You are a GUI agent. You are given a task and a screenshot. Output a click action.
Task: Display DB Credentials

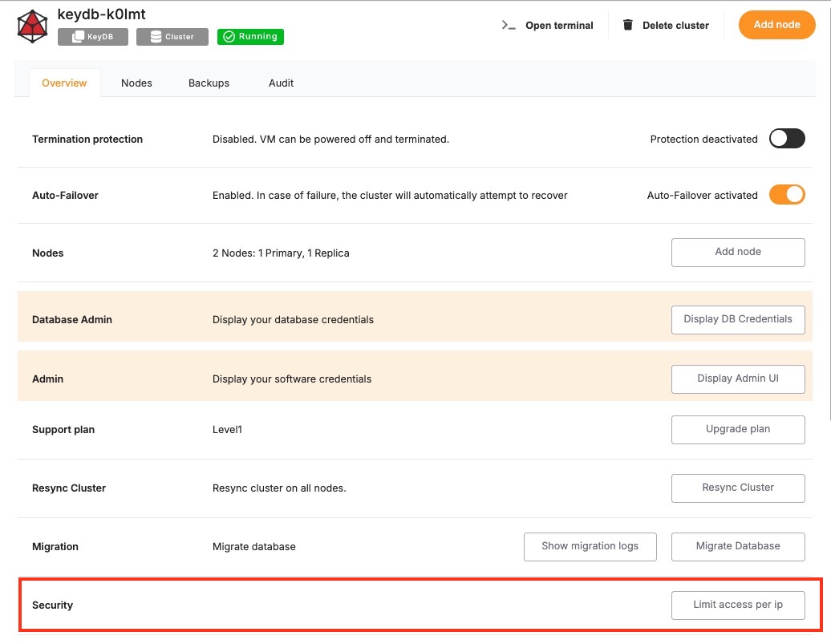tap(737, 319)
